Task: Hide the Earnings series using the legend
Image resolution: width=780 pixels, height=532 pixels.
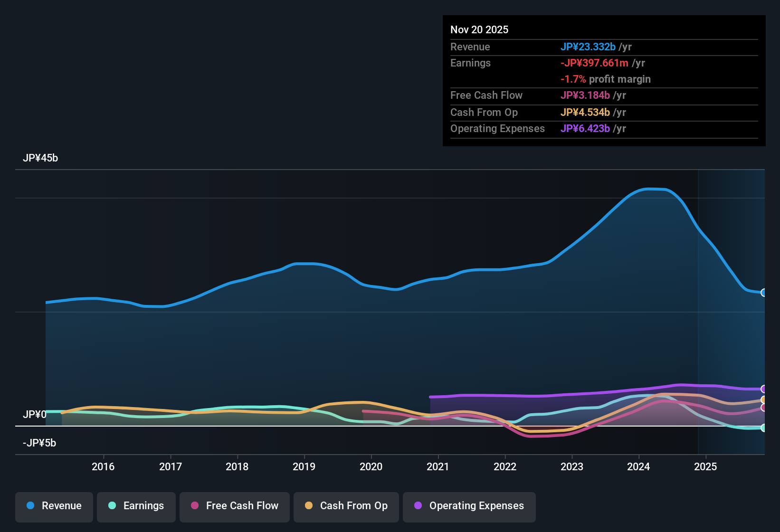Action: point(136,506)
